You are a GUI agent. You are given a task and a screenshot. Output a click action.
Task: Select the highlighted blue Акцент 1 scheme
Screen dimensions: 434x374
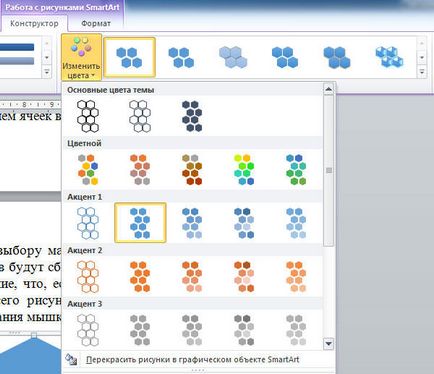(140, 223)
